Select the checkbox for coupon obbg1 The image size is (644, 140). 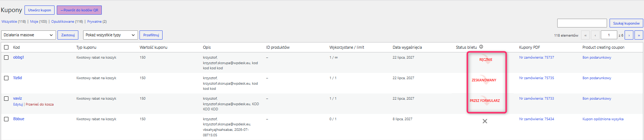click(6, 58)
